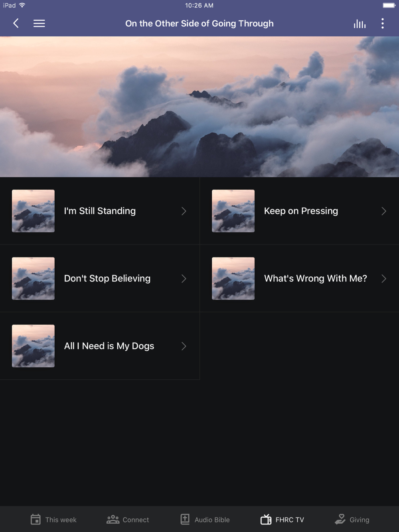Open the three-dot overflow menu
The width and height of the screenshot is (399, 532).
[x=383, y=24]
